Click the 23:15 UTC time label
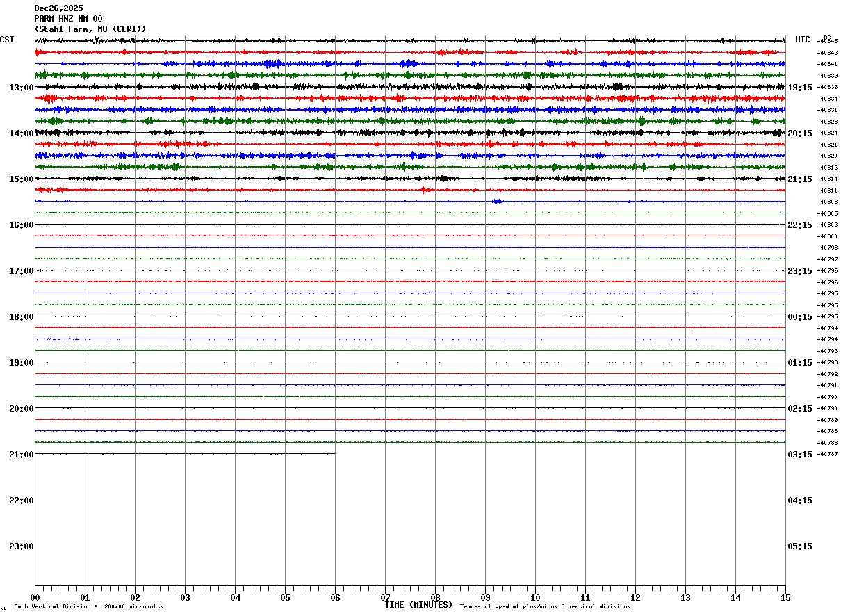 click(x=800, y=271)
